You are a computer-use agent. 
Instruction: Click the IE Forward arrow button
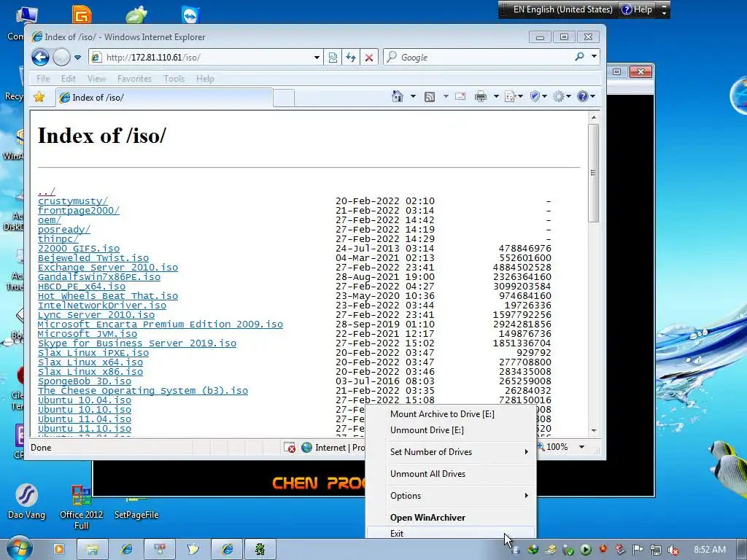point(61,58)
